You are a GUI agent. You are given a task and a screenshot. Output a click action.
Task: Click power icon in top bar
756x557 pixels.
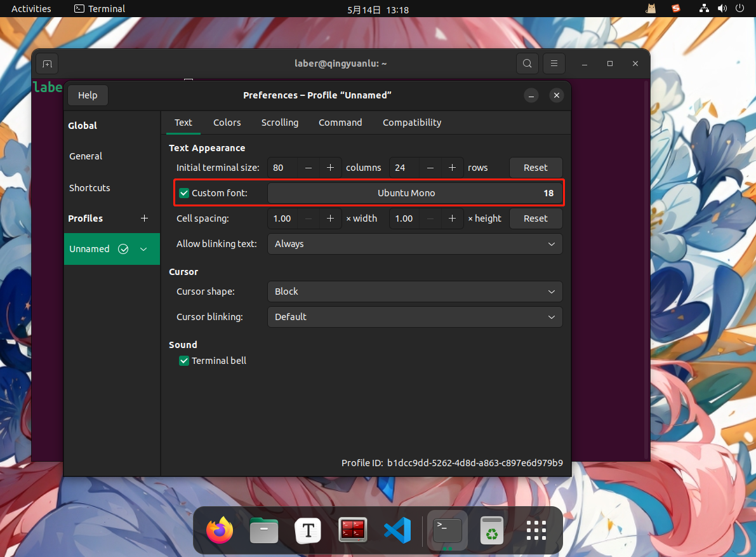[739, 8]
